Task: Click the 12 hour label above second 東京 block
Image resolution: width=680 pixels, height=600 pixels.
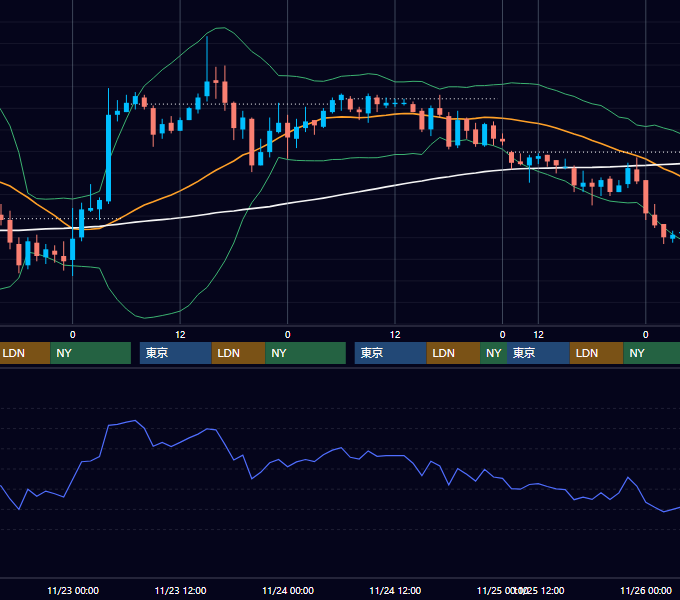Action: click(x=395, y=335)
